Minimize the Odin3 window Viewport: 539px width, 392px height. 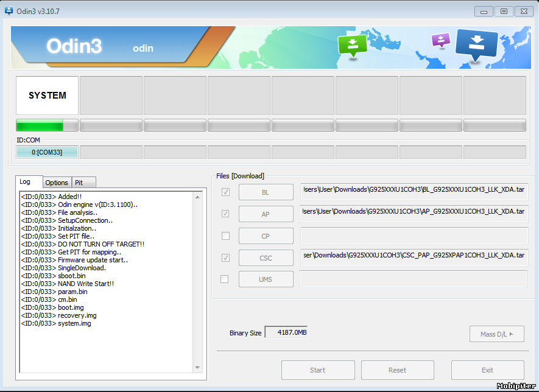(484, 12)
